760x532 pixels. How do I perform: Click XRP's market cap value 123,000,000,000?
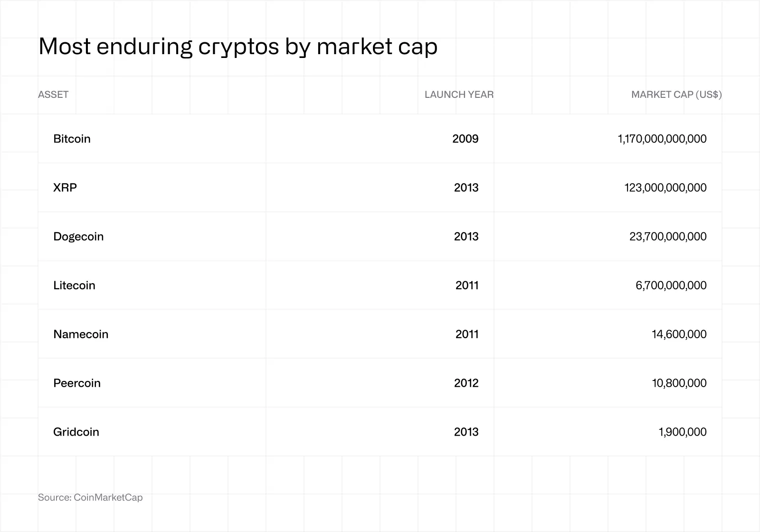point(665,188)
